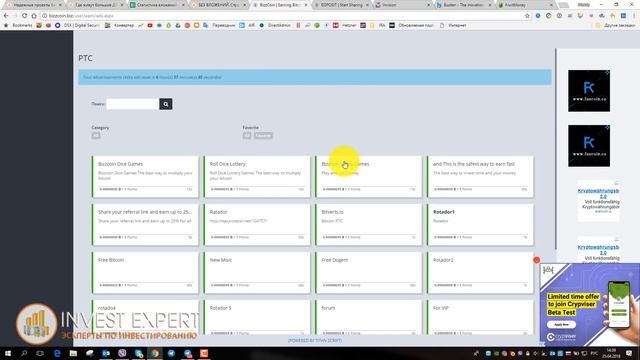Switch to the Start Sharing browser tab

click(x=342, y=5)
